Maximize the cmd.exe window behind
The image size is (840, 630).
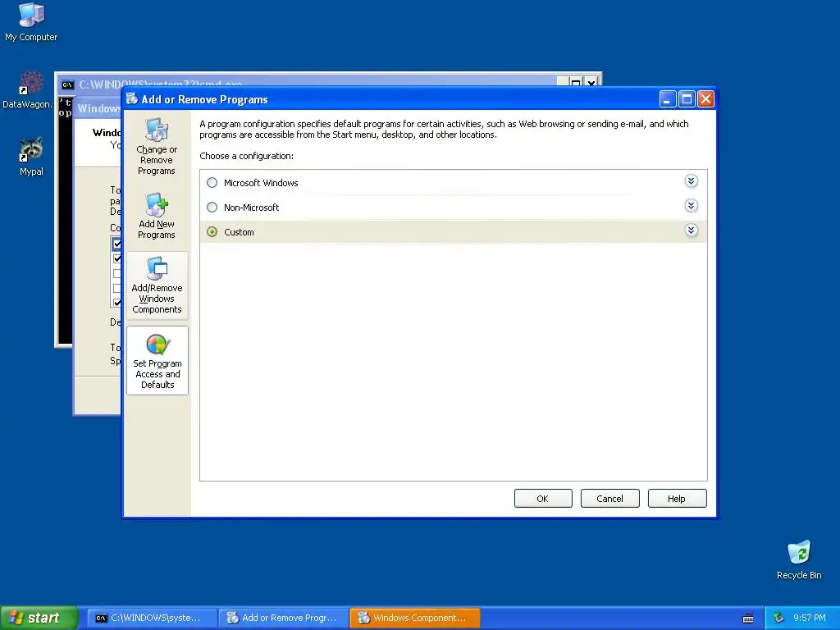click(575, 83)
